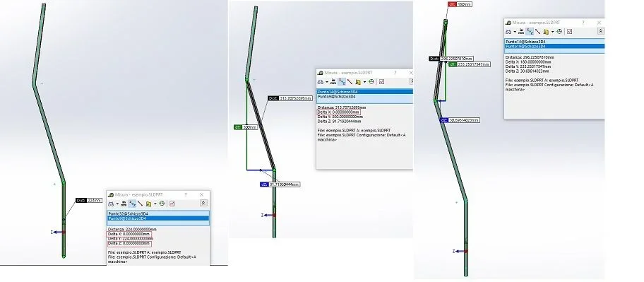Click the 'Delta Z: 91.71920444mm' result line

pyautogui.click(x=339, y=122)
